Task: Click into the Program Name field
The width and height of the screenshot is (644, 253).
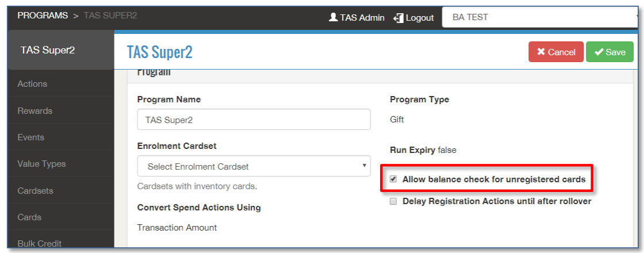Action: (x=254, y=120)
